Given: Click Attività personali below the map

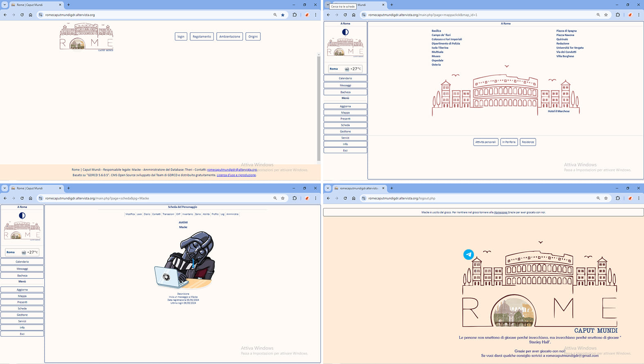Looking at the screenshot, I should tap(485, 142).
